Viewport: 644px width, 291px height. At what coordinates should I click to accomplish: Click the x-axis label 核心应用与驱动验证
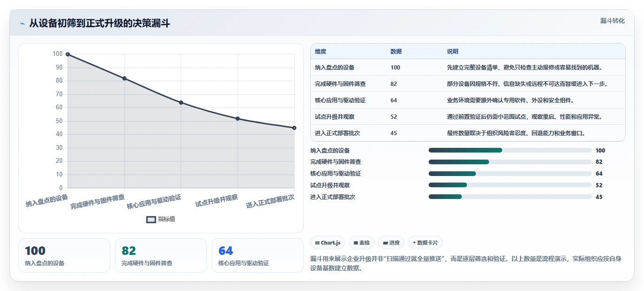pyautogui.click(x=154, y=202)
